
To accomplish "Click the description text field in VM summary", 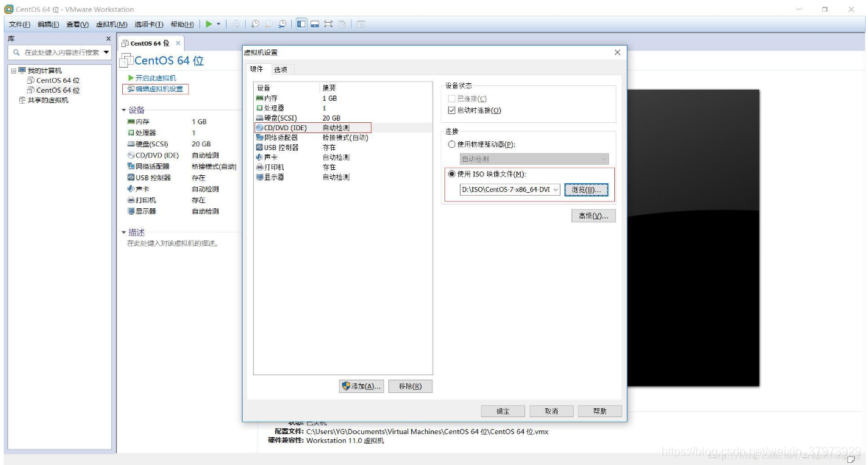I will [173, 243].
